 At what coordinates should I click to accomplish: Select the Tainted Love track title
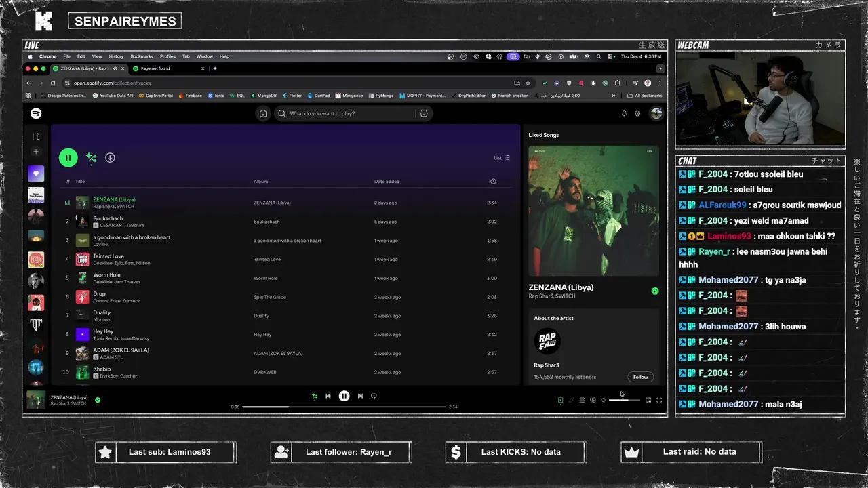[108, 256]
